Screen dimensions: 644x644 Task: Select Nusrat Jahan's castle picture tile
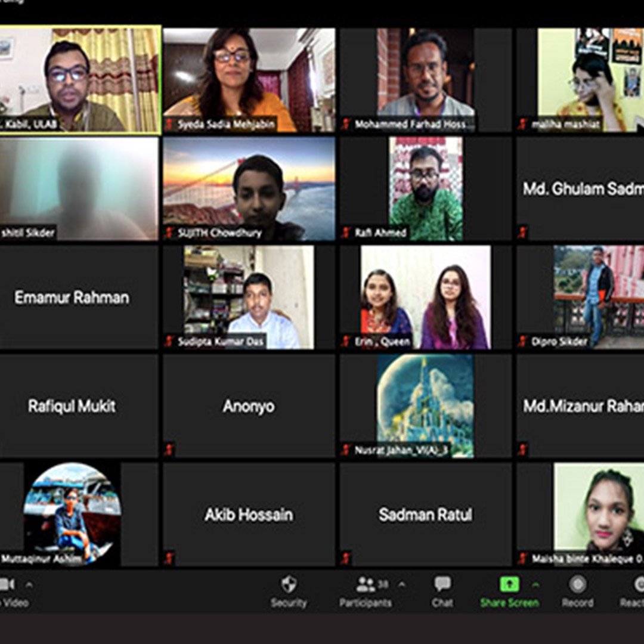tap(426, 406)
